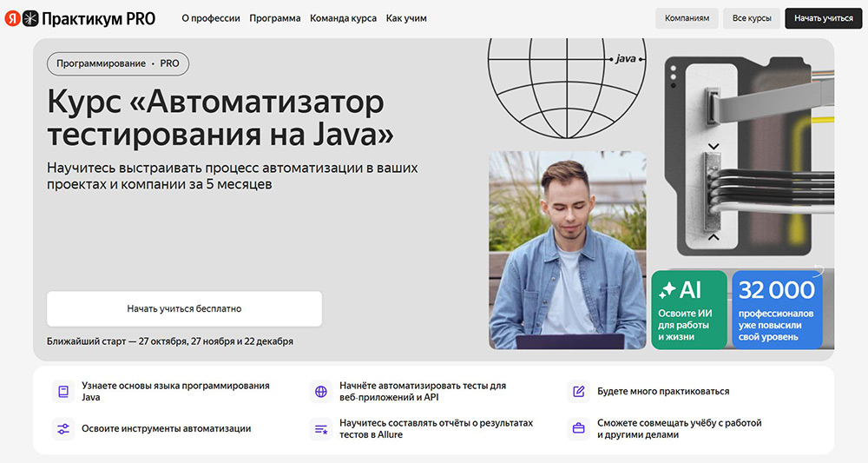
Task: Open the blue «32 000 профессионалов» card
Action: [x=777, y=309]
